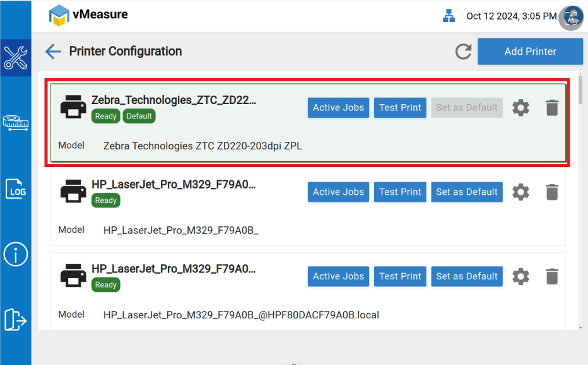Screen dimensions: 588x365
Task: Open the measuring tape sidebar icon
Action: (16, 122)
